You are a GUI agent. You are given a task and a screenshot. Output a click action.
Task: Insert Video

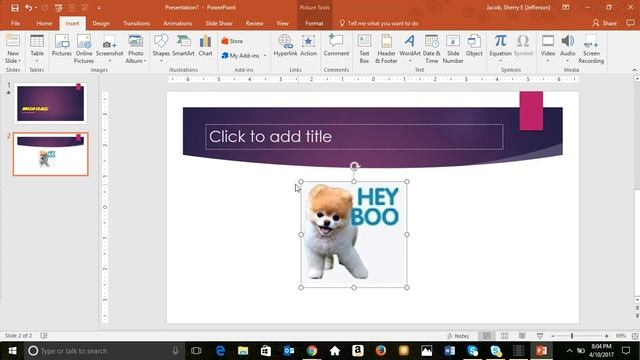pos(548,49)
